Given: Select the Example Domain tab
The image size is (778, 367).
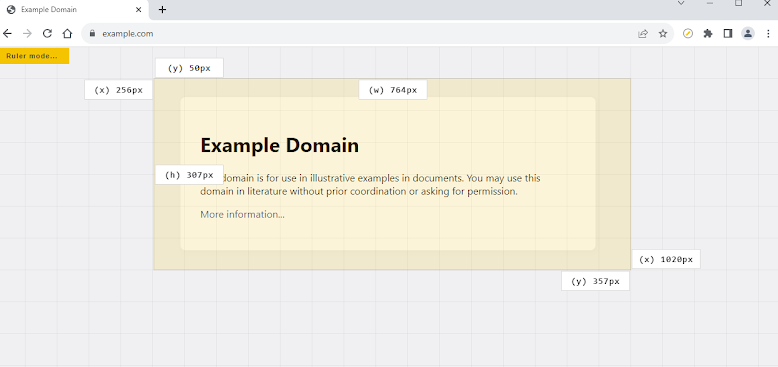Looking at the screenshot, I should click(x=74, y=10).
